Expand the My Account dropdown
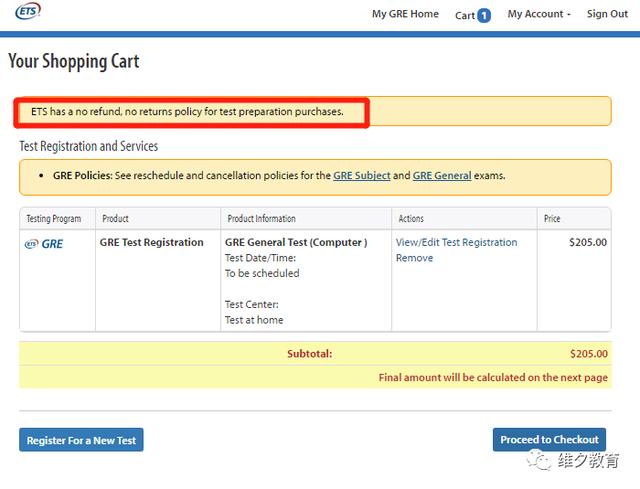 click(539, 14)
